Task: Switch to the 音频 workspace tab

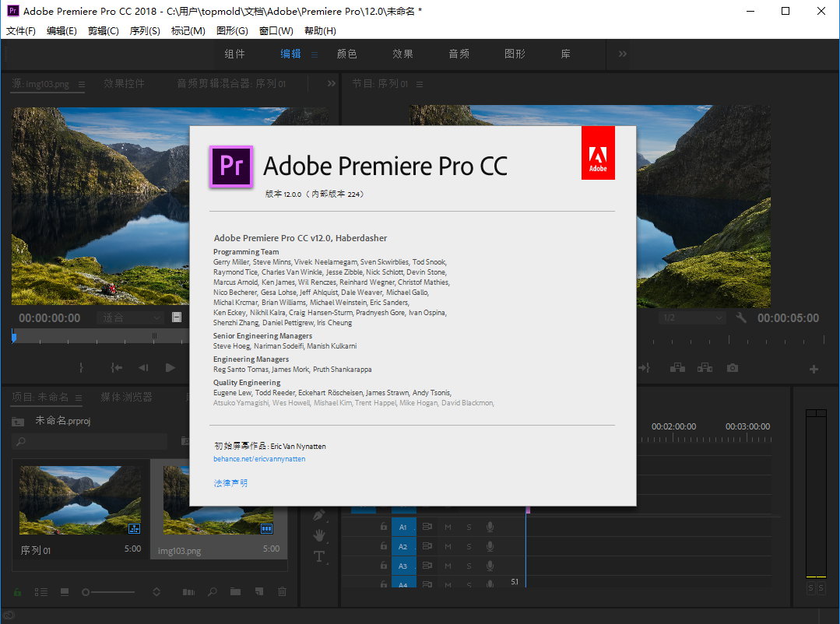Action: (459, 54)
